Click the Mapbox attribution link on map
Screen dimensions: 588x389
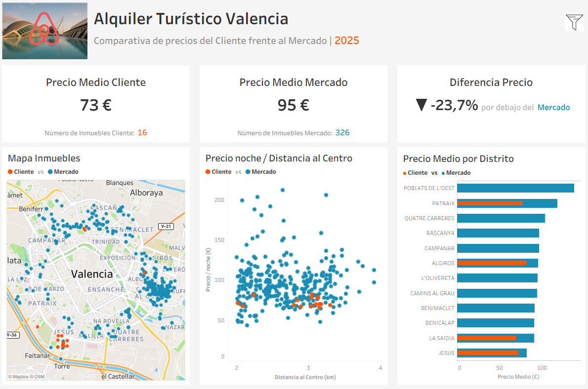click(x=20, y=377)
